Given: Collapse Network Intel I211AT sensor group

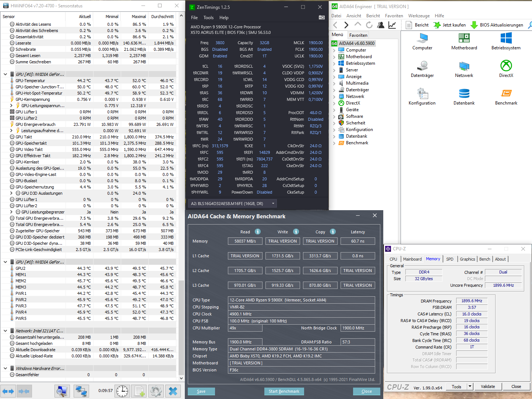Looking at the screenshot, I should pos(5,331).
